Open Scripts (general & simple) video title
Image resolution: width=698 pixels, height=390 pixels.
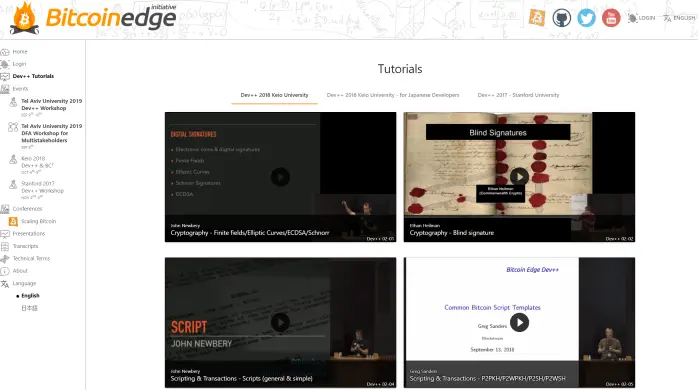point(241,378)
